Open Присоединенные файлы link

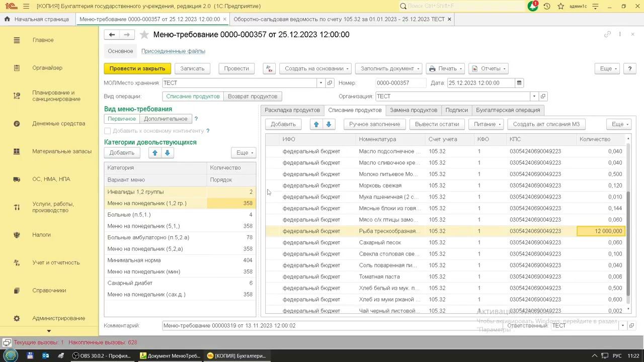coord(173,51)
